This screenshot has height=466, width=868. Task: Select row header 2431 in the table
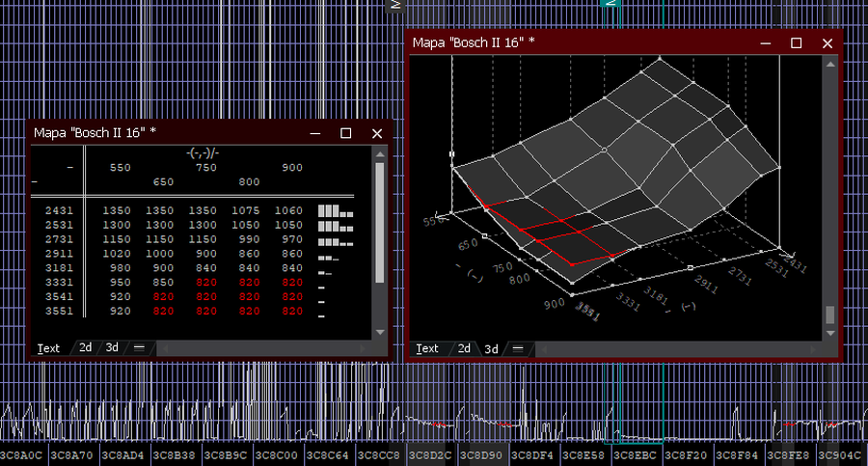pos(59,210)
